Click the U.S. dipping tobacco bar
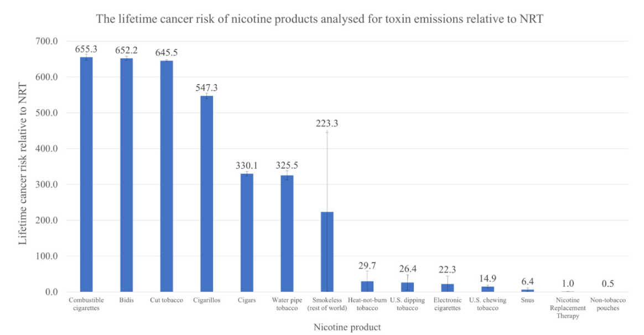644x335 pixels. 407,287
